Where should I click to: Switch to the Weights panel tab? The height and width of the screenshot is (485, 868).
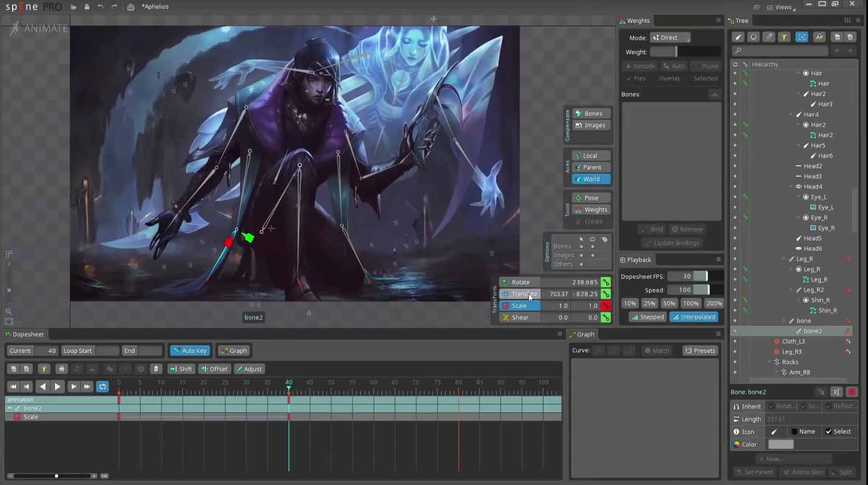(635, 21)
